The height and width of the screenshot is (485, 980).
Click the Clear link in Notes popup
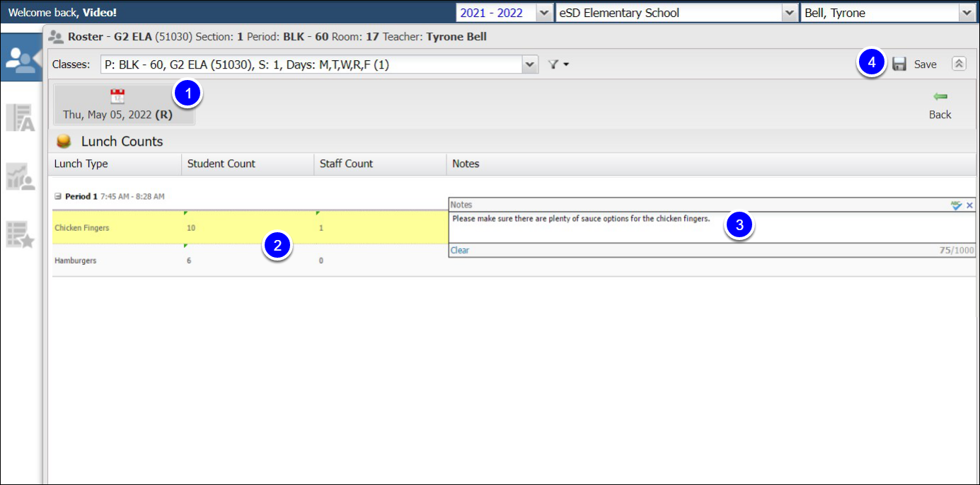[460, 250]
